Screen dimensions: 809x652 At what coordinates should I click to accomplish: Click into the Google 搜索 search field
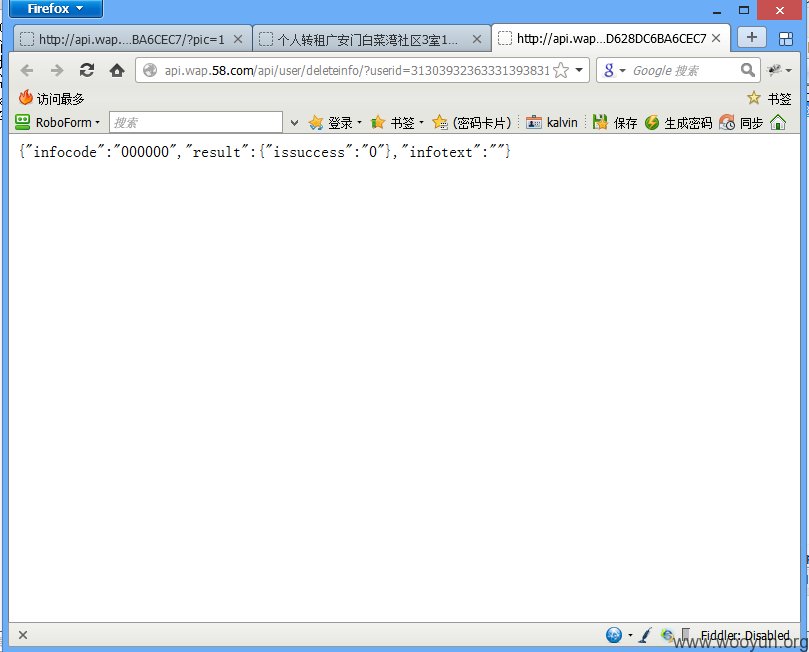684,70
